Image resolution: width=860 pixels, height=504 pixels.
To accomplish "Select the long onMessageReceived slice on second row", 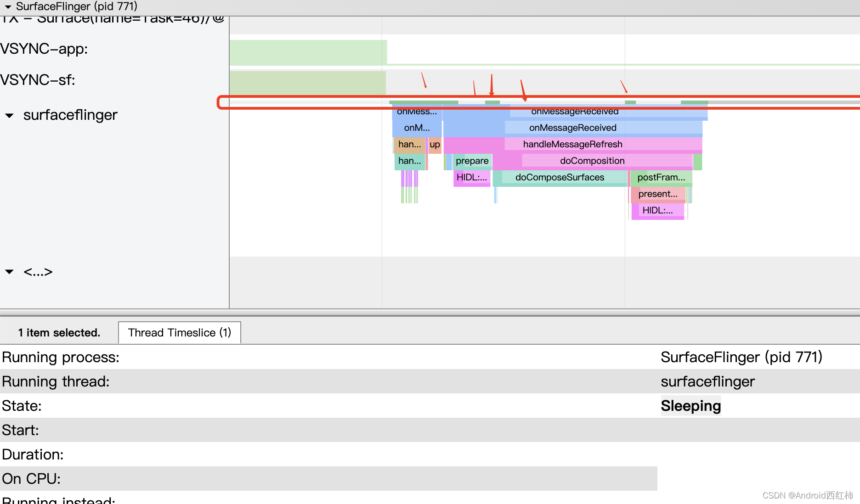I will pyautogui.click(x=572, y=128).
